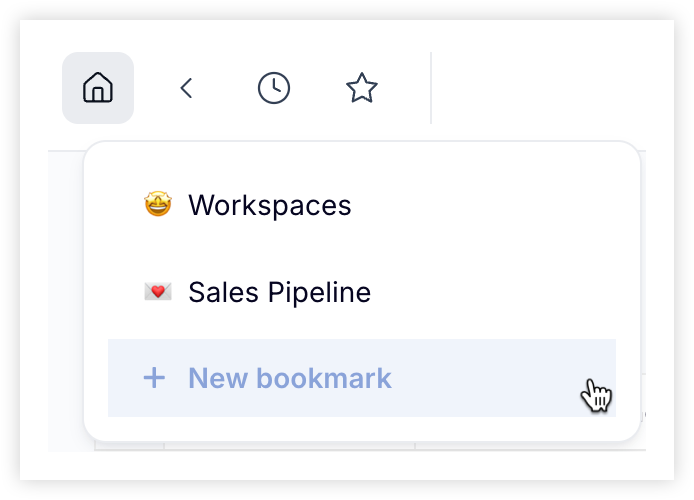This screenshot has width=694, height=500.
Task: Click the vertical divider beside the star
Action: pos(431,88)
